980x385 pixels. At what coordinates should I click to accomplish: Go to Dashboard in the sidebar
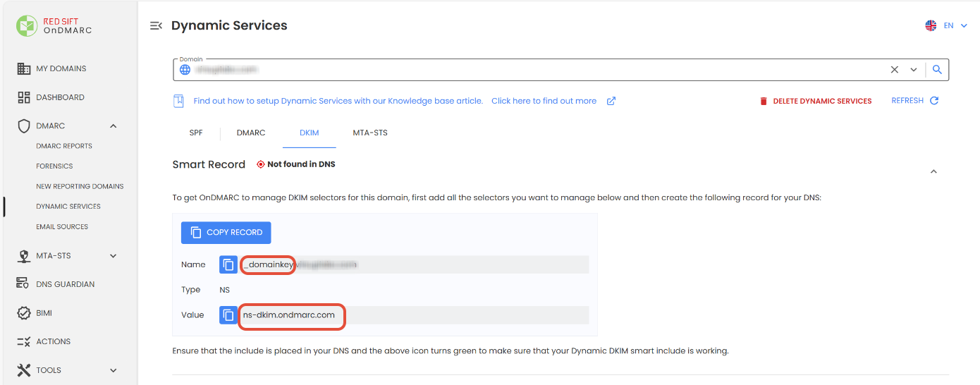point(60,97)
